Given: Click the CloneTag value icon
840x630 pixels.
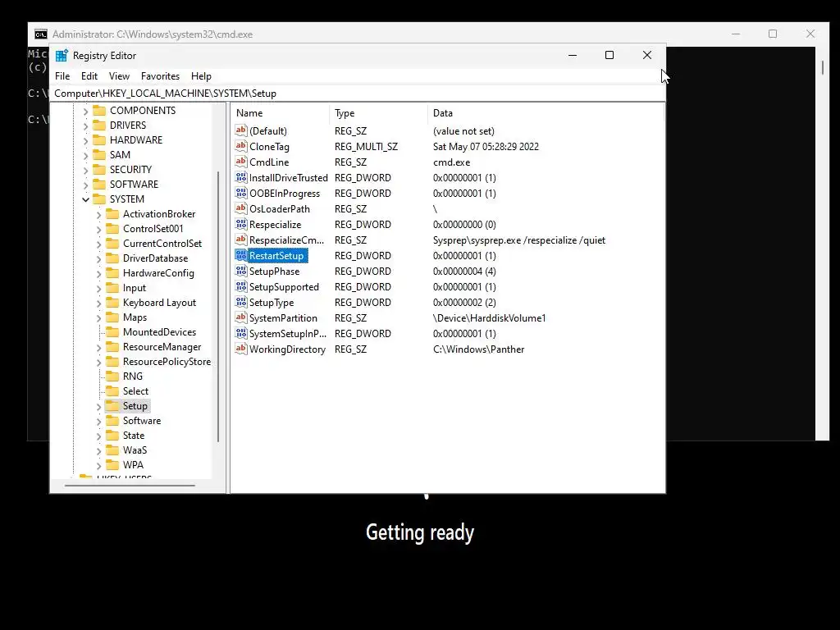Looking at the screenshot, I should 241,146.
